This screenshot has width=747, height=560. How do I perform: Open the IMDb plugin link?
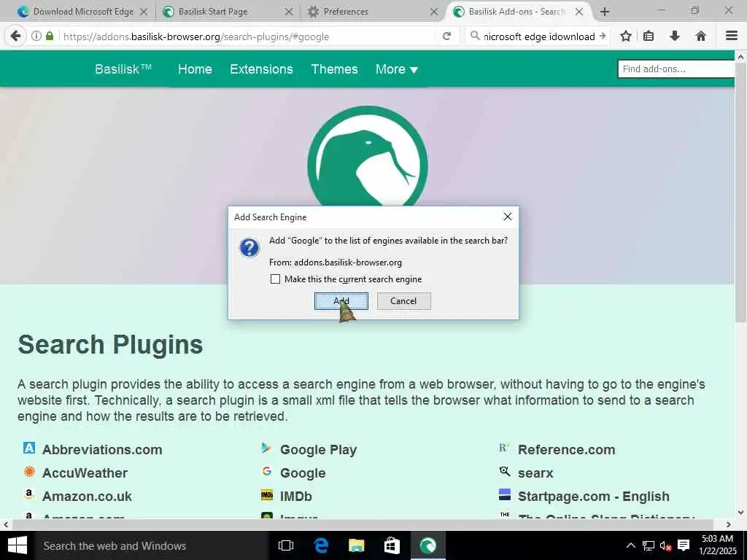(x=296, y=496)
